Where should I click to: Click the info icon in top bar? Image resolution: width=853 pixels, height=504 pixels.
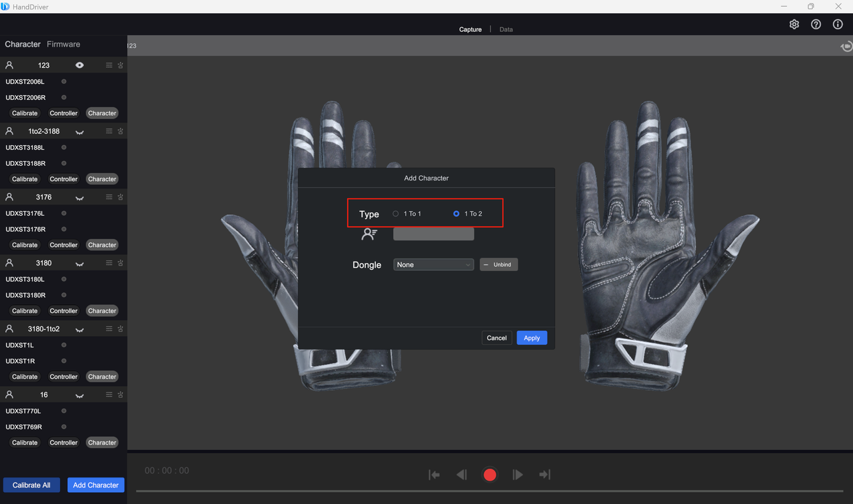838,25
